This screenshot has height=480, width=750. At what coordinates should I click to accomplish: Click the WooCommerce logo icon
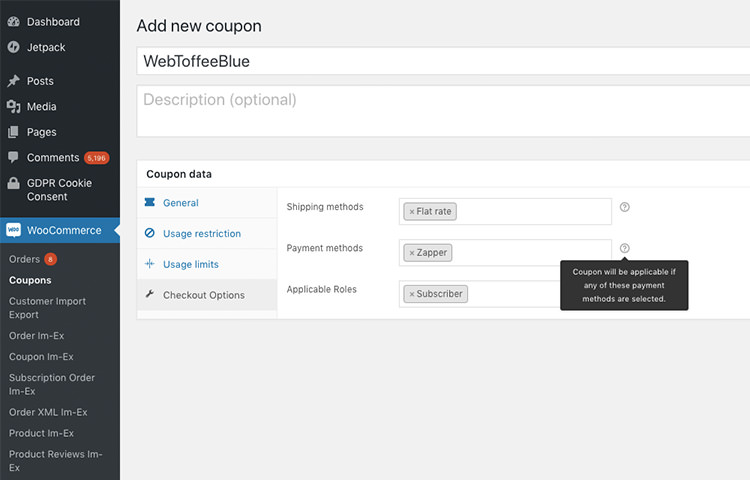click(x=13, y=230)
